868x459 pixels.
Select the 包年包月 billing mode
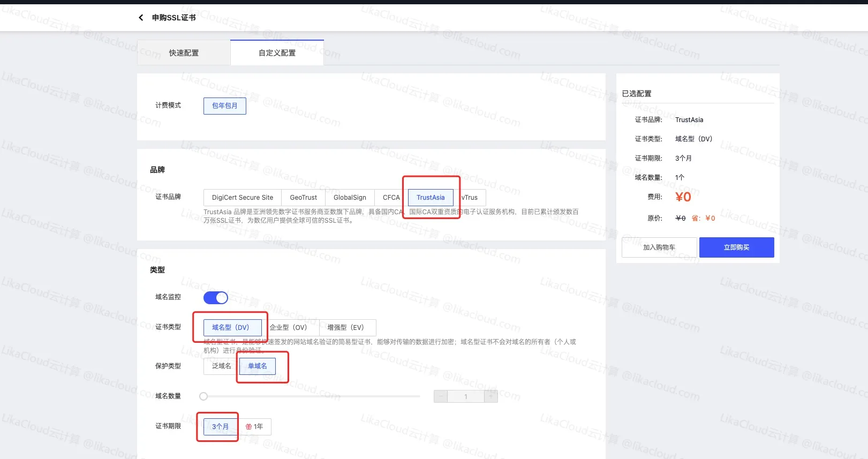click(x=224, y=106)
